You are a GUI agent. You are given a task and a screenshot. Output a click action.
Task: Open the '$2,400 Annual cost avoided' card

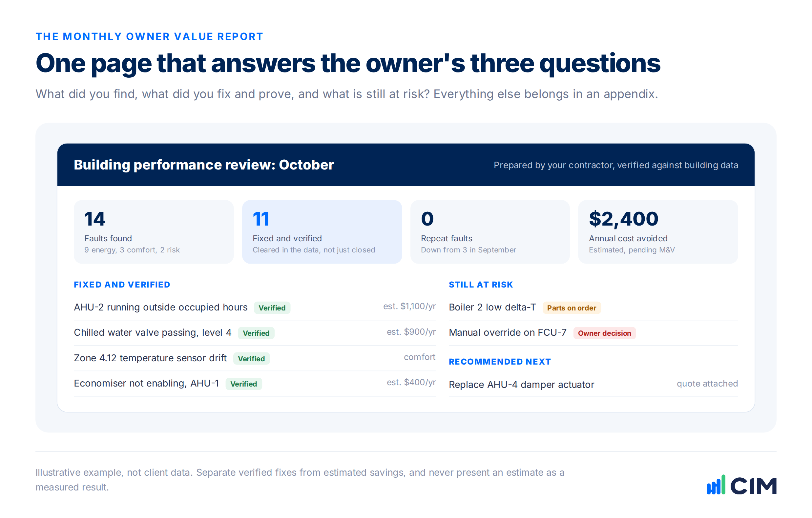click(658, 232)
